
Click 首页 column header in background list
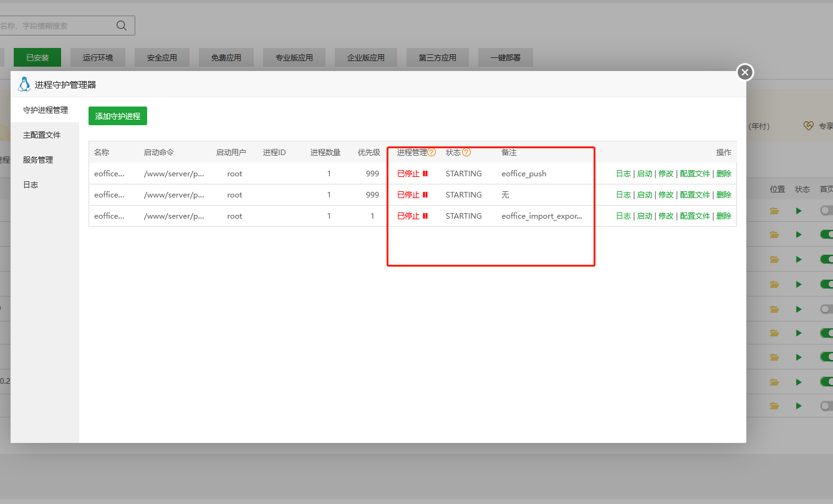pos(826,189)
